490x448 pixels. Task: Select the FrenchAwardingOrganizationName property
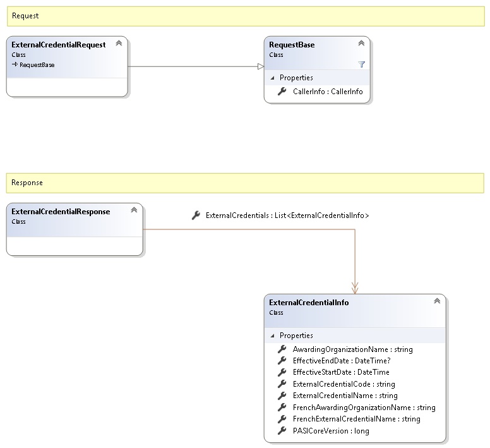[x=364, y=408]
